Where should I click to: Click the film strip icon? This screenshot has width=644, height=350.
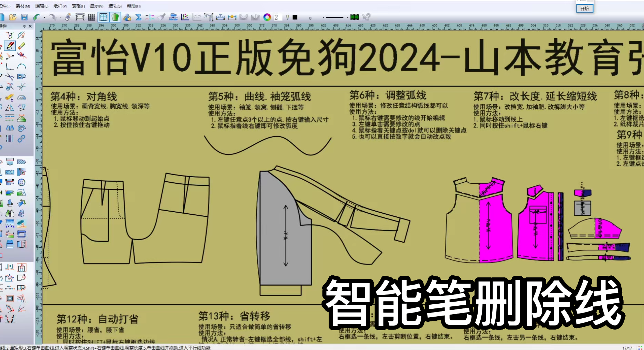point(355,17)
